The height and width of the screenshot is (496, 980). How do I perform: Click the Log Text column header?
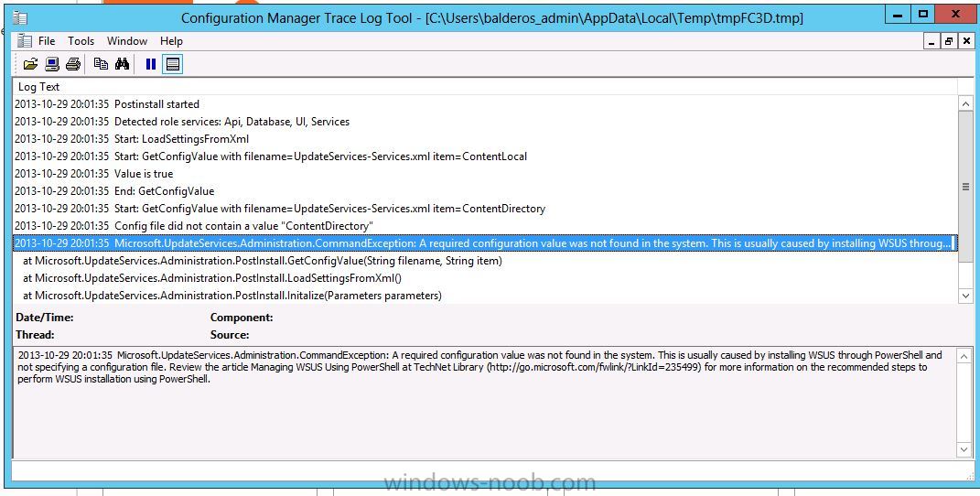tap(485, 87)
